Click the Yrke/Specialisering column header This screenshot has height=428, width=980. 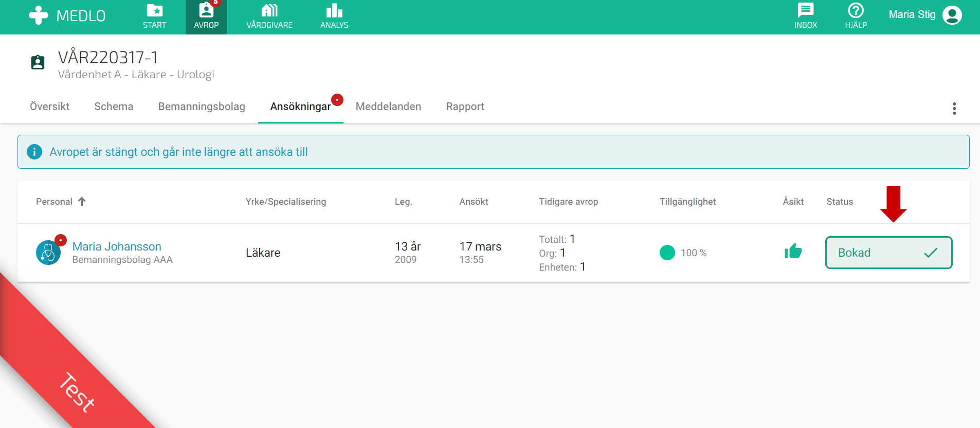(x=286, y=202)
